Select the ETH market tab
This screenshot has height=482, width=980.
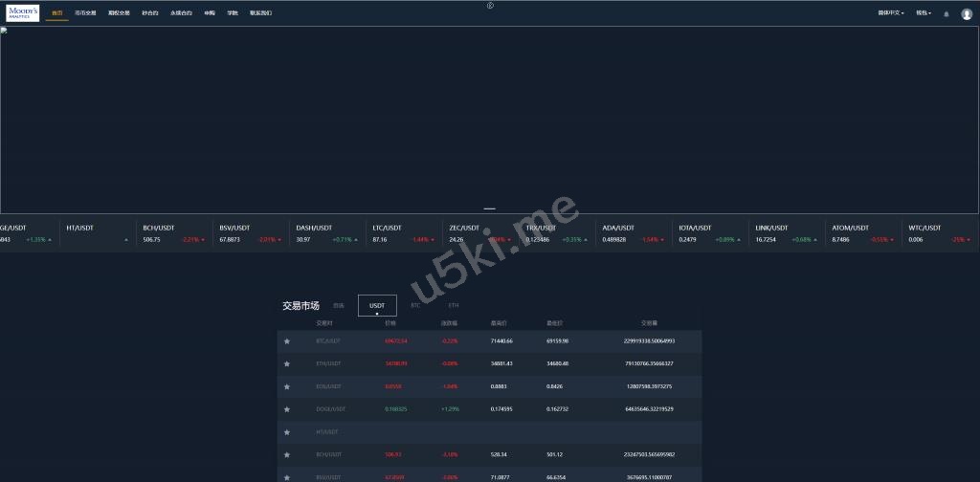coord(454,305)
